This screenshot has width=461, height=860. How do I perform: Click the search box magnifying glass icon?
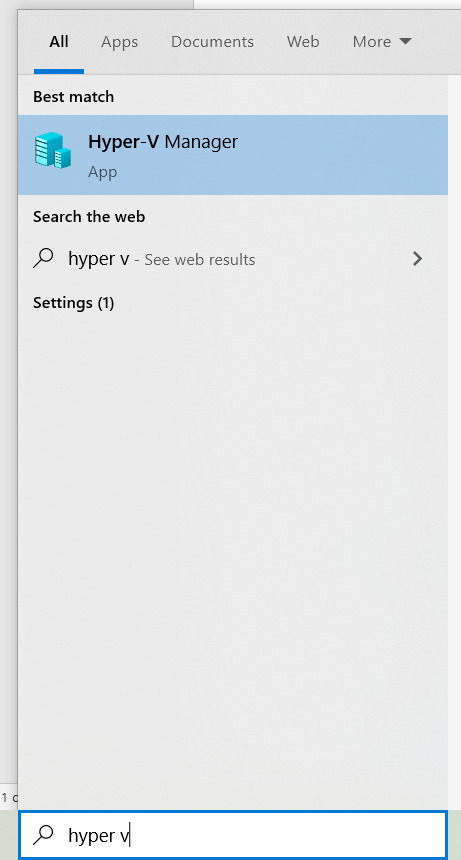[x=43, y=835]
